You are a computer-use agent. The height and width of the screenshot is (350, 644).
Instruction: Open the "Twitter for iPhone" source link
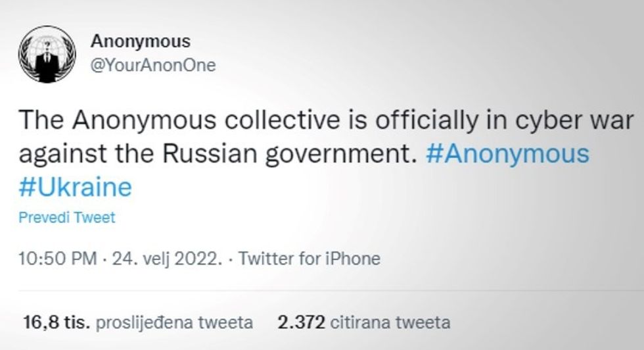tap(309, 258)
